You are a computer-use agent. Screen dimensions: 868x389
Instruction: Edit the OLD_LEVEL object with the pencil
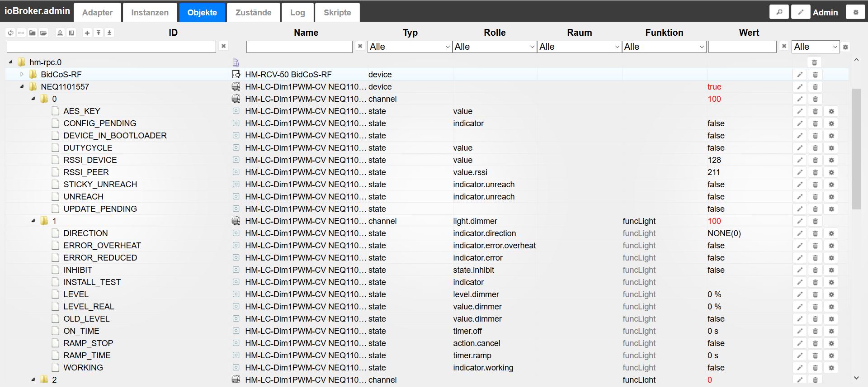click(x=800, y=319)
